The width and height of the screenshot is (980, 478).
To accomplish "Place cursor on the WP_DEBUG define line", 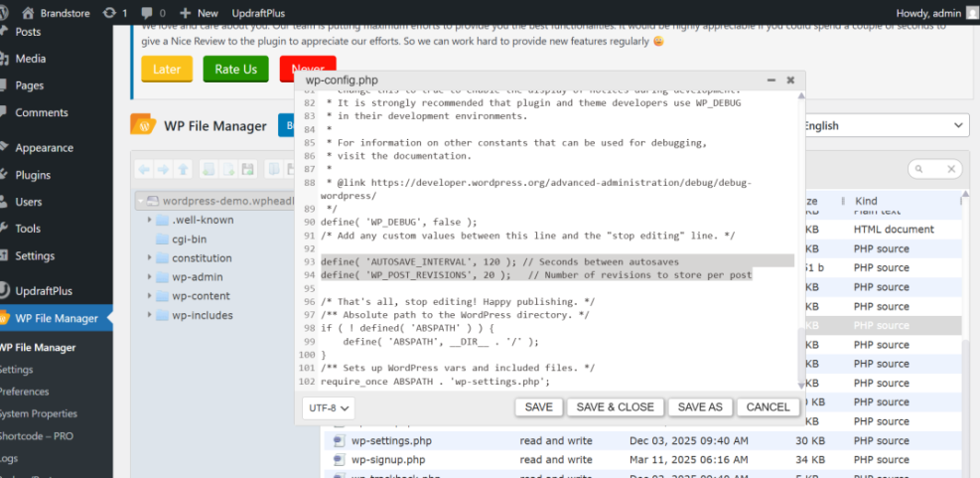I will 399,223.
